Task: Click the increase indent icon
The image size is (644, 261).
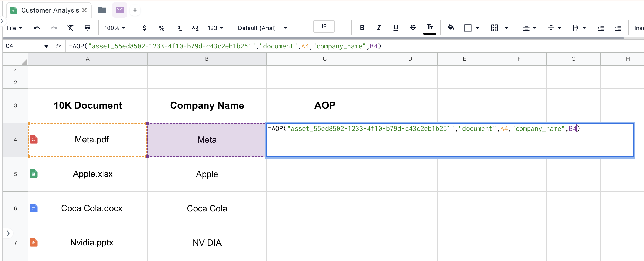Action: click(618, 28)
